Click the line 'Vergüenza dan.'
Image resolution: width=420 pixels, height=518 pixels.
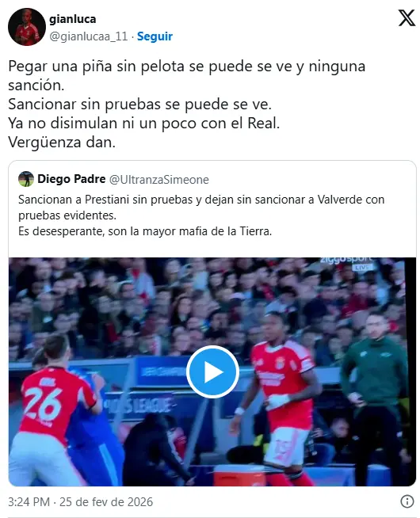tap(62, 142)
